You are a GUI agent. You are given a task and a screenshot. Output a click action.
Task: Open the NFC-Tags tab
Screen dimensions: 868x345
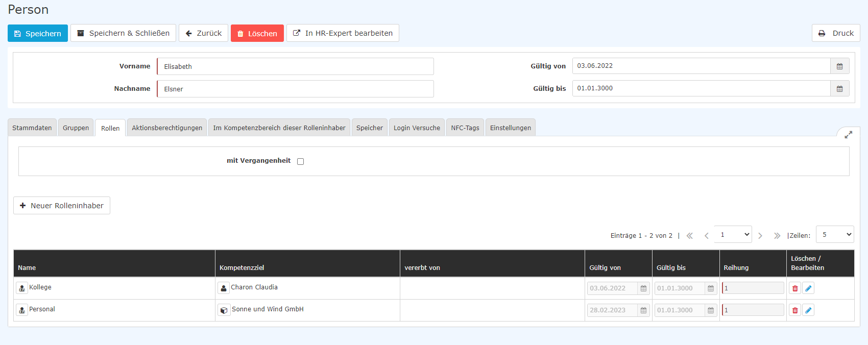465,128
